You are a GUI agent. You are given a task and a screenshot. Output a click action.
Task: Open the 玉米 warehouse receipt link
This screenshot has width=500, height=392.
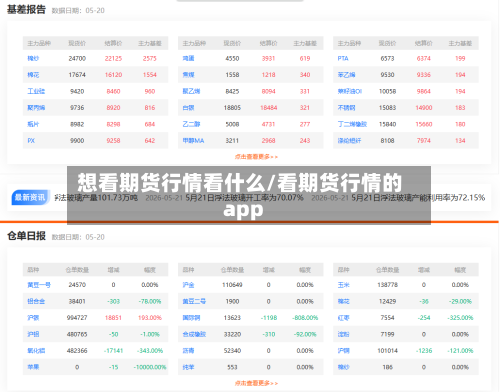click(x=343, y=285)
